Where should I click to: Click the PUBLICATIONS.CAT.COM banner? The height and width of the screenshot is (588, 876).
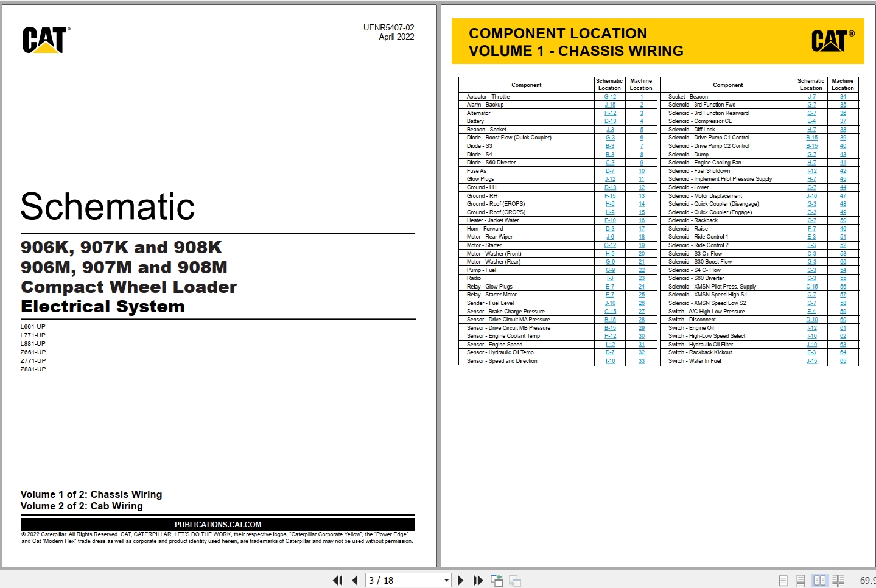(218, 524)
